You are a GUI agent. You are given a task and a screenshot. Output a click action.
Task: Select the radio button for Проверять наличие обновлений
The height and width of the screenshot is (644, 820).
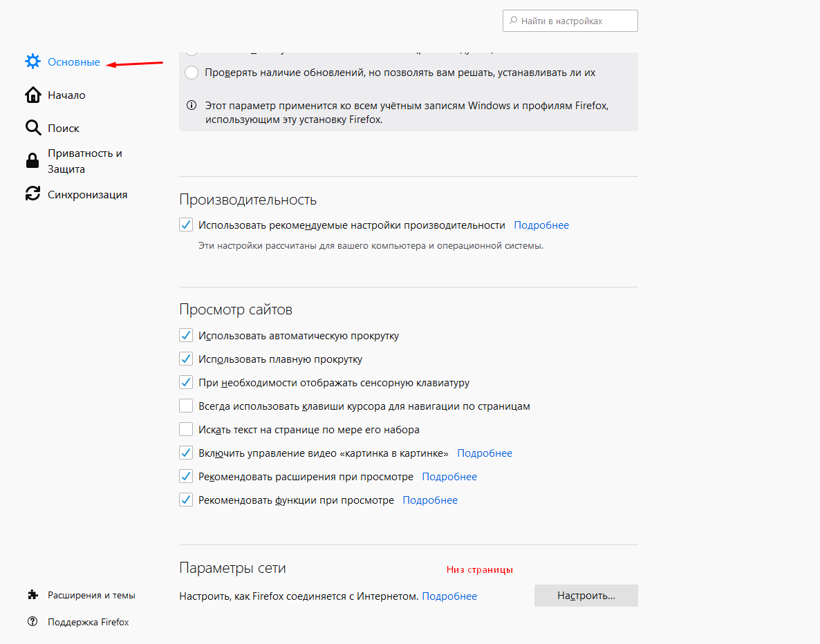click(192, 73)
